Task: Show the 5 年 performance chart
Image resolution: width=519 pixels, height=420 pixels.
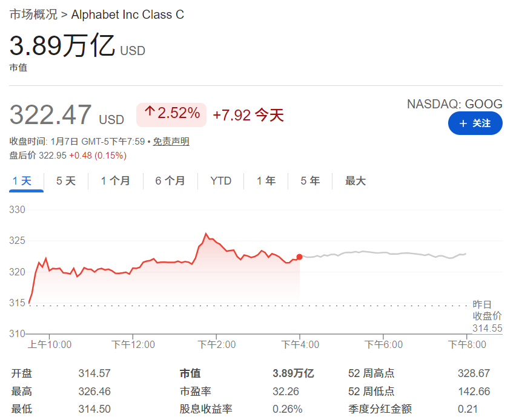Action: pos(309,180)
